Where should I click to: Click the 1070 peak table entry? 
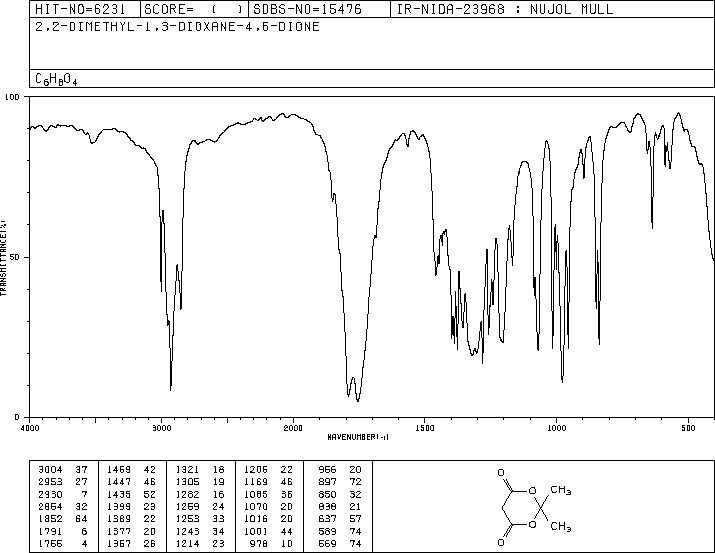268,506
